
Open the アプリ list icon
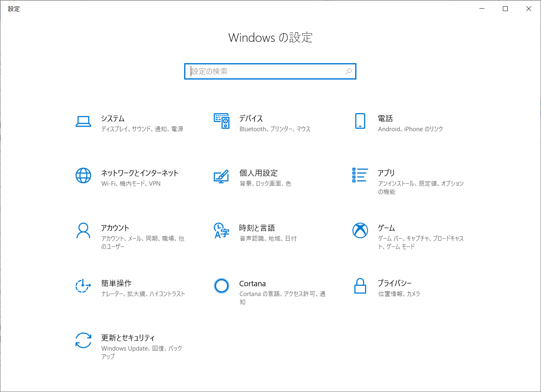tap(360, 175)
